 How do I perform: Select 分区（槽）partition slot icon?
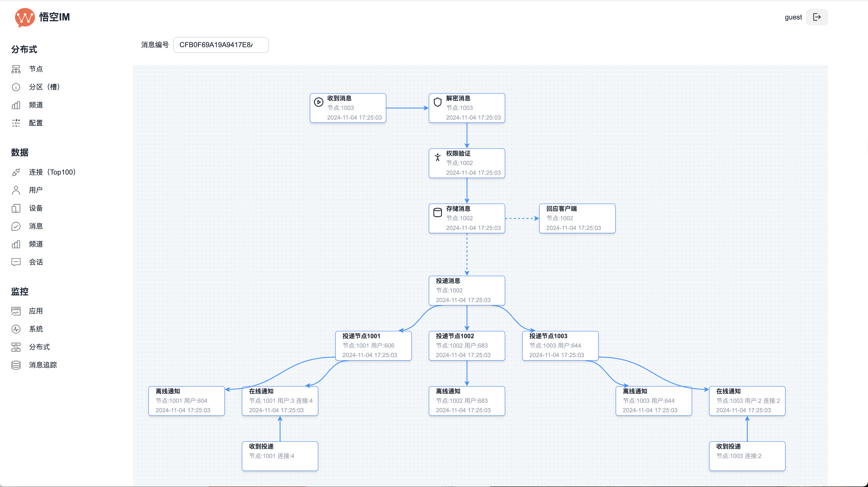tap(16, 87)
